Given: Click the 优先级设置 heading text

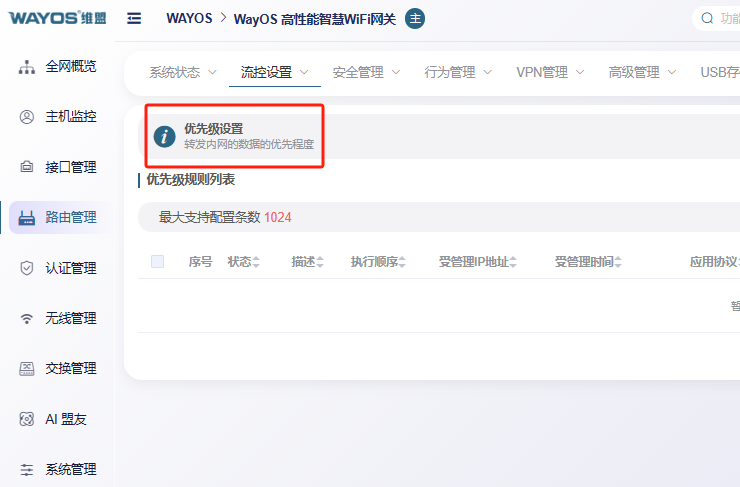Looking at the screenshot, I should coord(214,129).
